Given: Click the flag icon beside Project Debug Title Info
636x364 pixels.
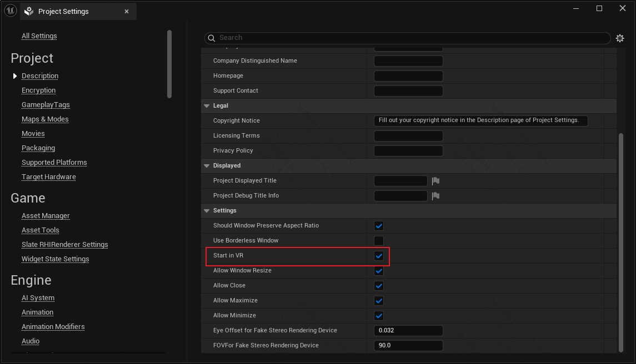Looking at the screenshot, I should pos(435,196).
